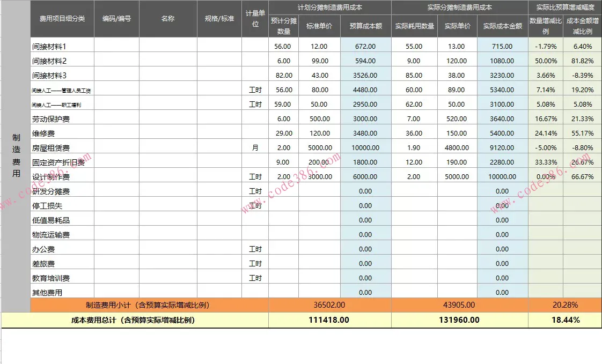602x364 pixels.
Task: Select the budget cost cell 10000.00 for 房屋租赁费
Action: click(x=366, y=147)
